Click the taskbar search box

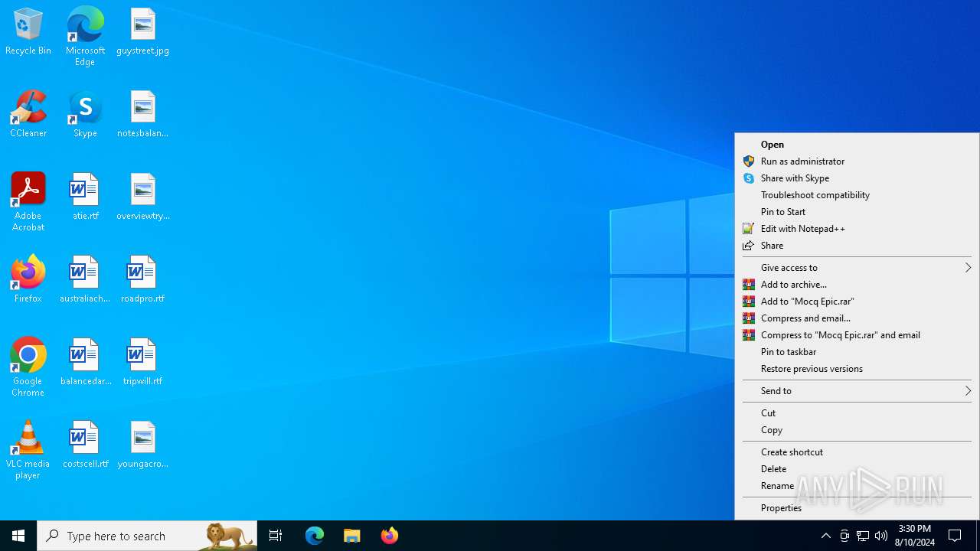[147, 536]
